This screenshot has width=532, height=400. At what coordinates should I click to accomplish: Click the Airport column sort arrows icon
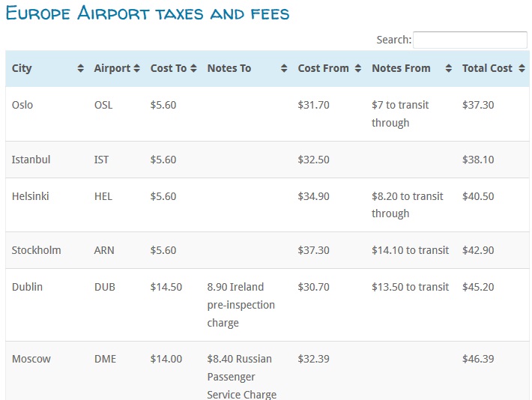tap(137, 68)
